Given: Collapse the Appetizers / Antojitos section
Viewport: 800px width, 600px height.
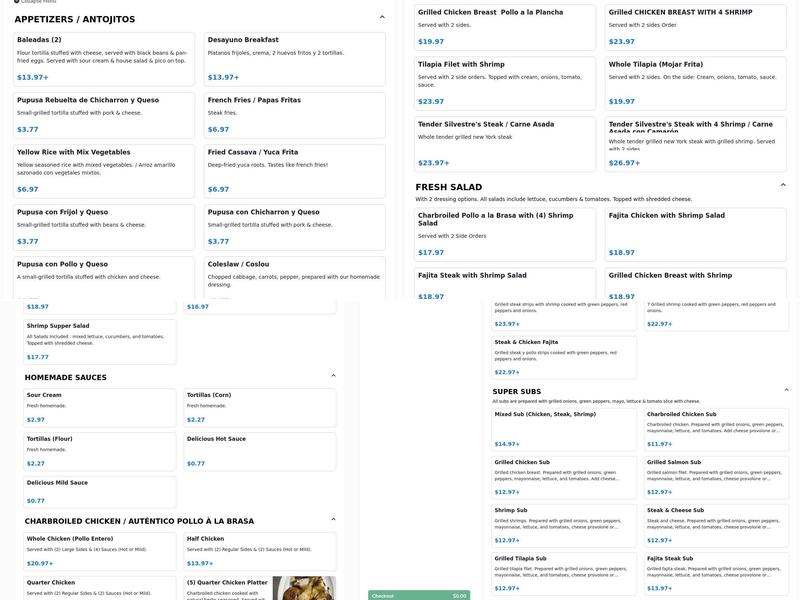Looking at the screenshot, I should pos(382,17).
